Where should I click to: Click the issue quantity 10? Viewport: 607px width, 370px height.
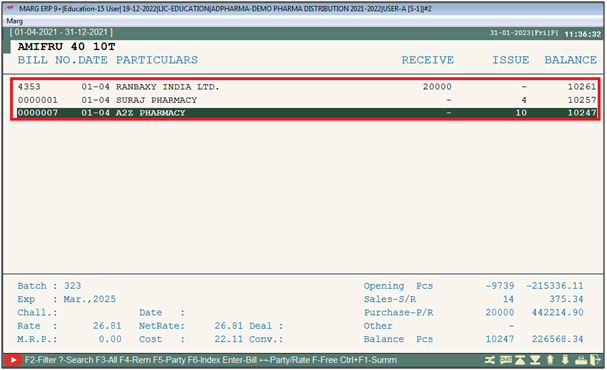point(521,113)
